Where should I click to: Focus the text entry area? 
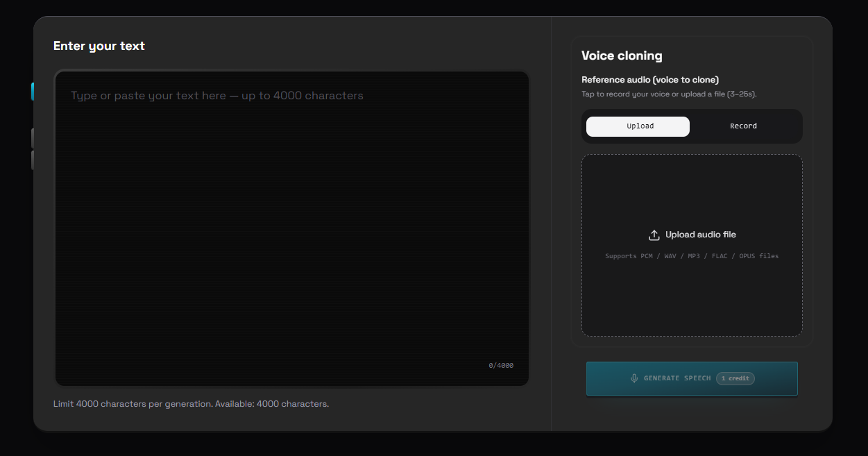click(x=292, y=228)
